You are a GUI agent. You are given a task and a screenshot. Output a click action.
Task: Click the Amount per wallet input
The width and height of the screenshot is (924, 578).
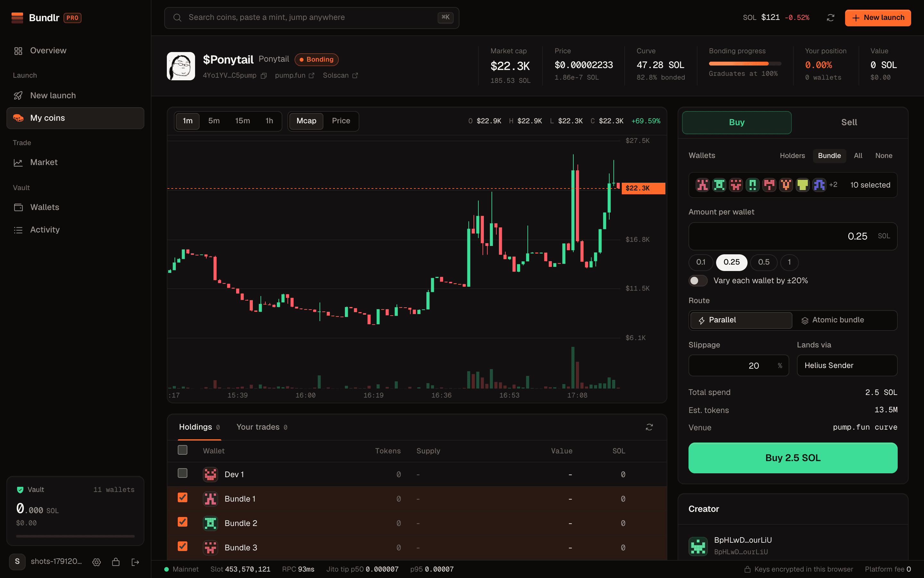click(x=793, y=236)
